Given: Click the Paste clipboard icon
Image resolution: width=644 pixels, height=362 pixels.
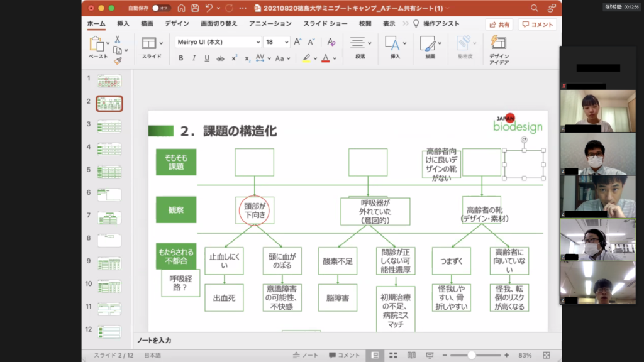Looking at the screenshot, I should [96, 43].
